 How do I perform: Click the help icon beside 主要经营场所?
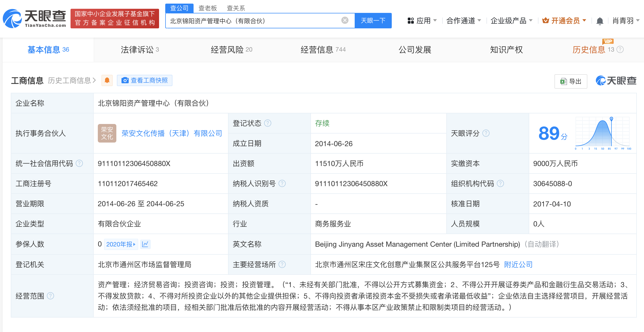pyautogui.click(x=282, y=264)
